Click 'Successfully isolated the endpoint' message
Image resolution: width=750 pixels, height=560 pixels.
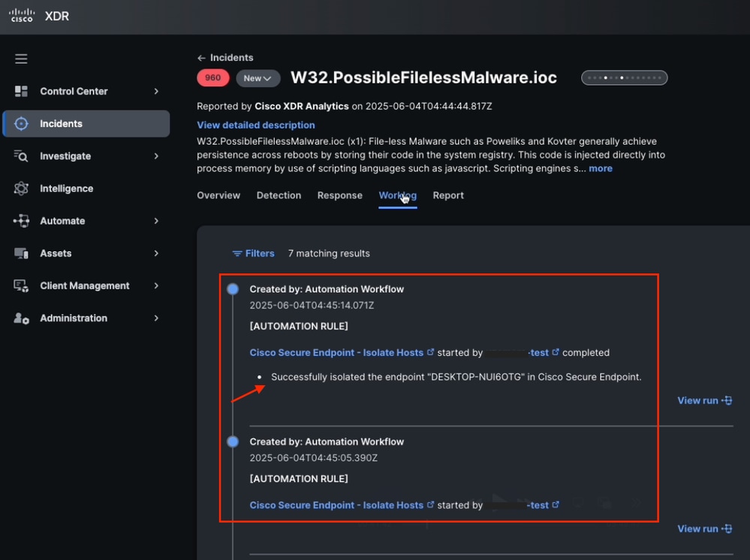tap(456, 377)
